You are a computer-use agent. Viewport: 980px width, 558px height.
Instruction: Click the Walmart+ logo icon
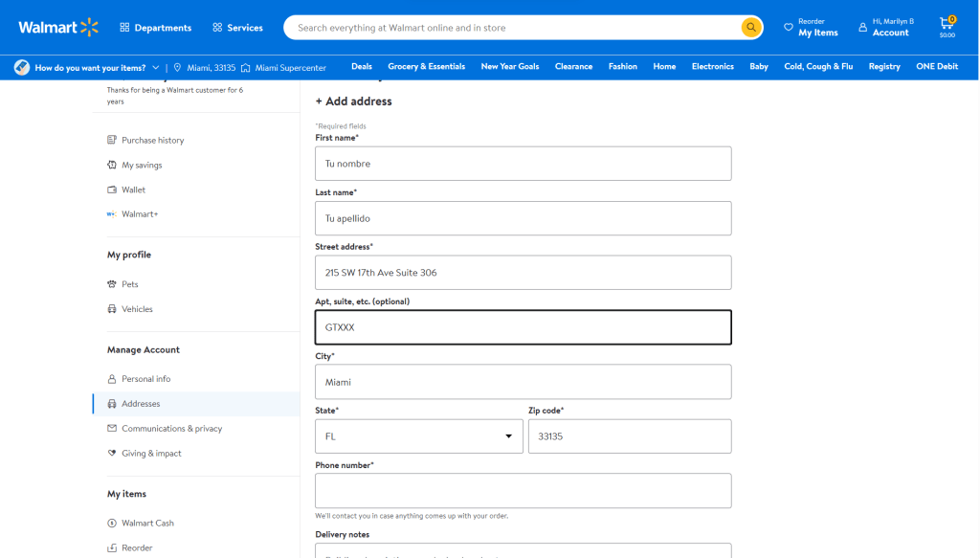111,214
